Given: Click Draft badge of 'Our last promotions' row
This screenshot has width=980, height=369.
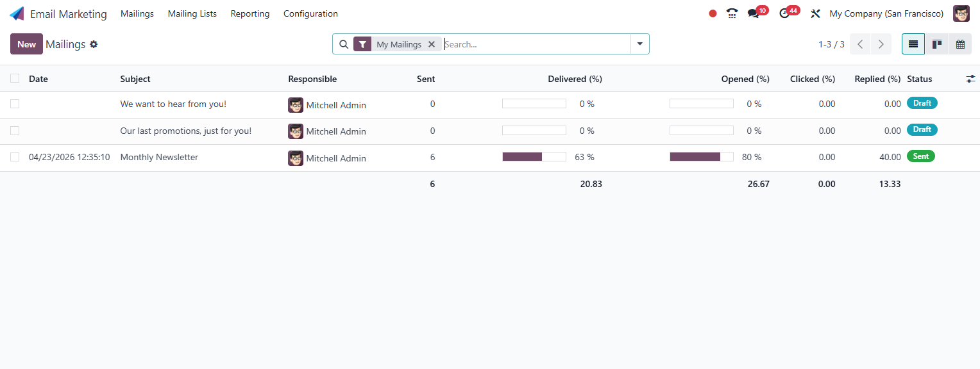Looking at the screenshot, I should [922, 129].
